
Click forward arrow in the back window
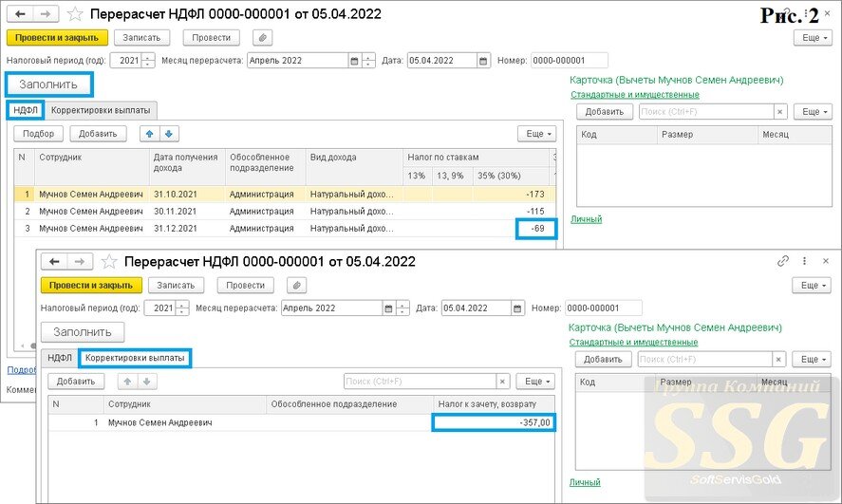[x=46, y=13]
